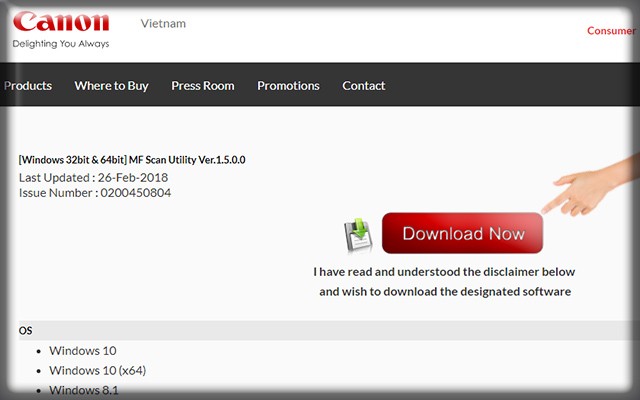Viewport: 640px width, 400px height.
Task: Open the Press Room menu
Action: point(203,86)
